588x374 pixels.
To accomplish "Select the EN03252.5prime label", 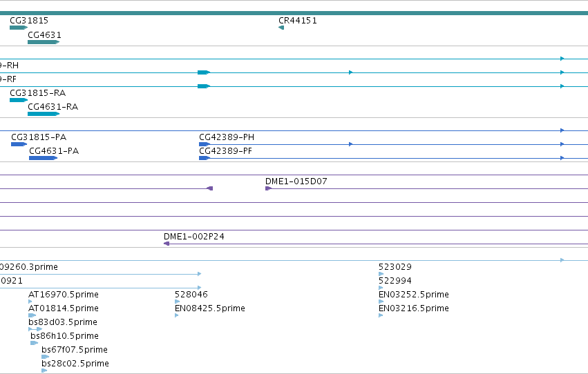I will (414, 295).
